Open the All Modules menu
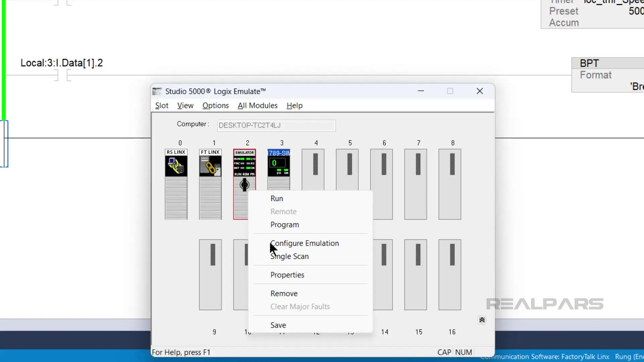644x362 pixels. pyautogui.click(x=258, y=106)
